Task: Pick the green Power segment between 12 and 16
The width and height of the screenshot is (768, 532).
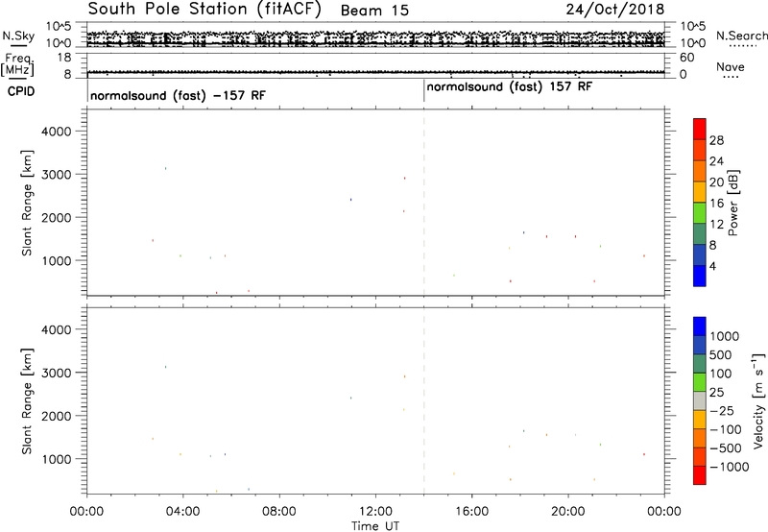Action: pyautogui.click(x=700, y=213)
